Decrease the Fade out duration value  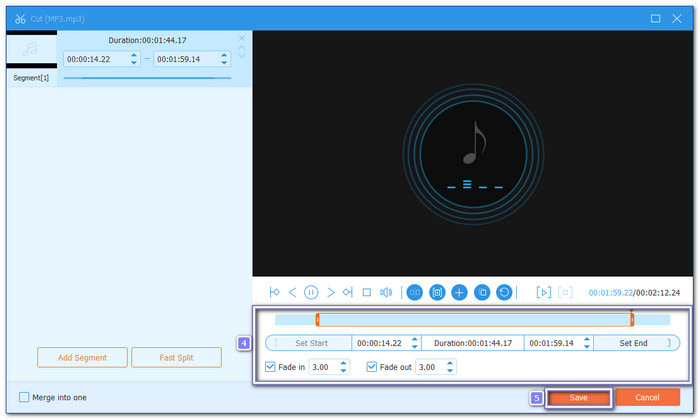coord(450,371)
